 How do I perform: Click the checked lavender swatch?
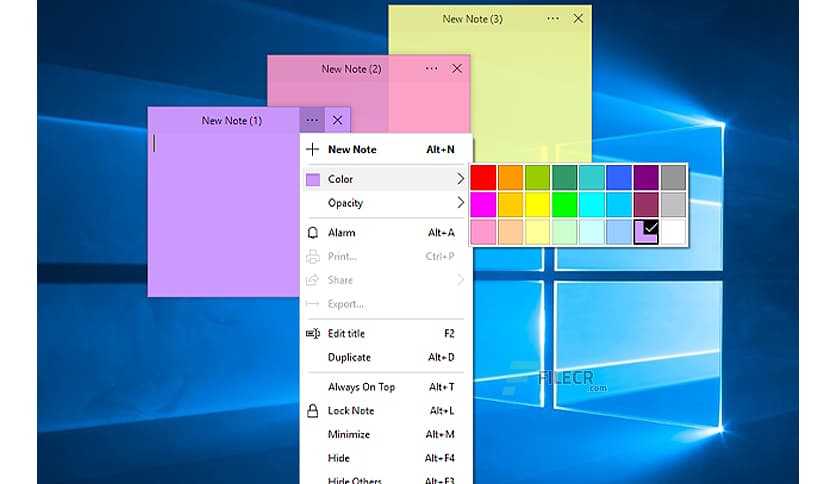[646, 232]
